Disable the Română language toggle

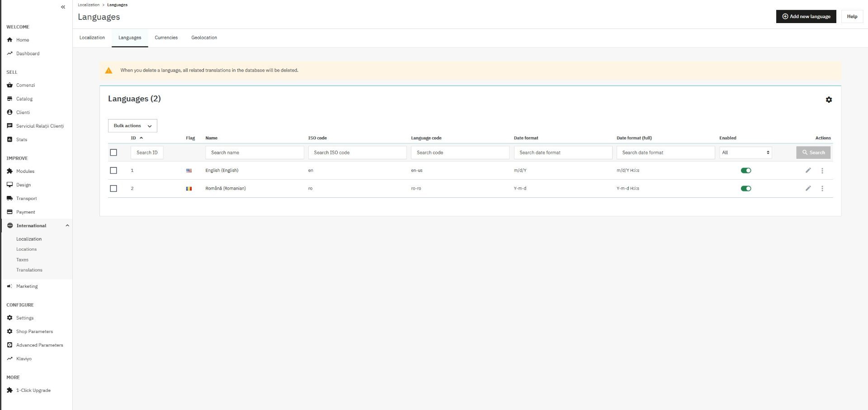pyautogui.click(x=746, y=188)
